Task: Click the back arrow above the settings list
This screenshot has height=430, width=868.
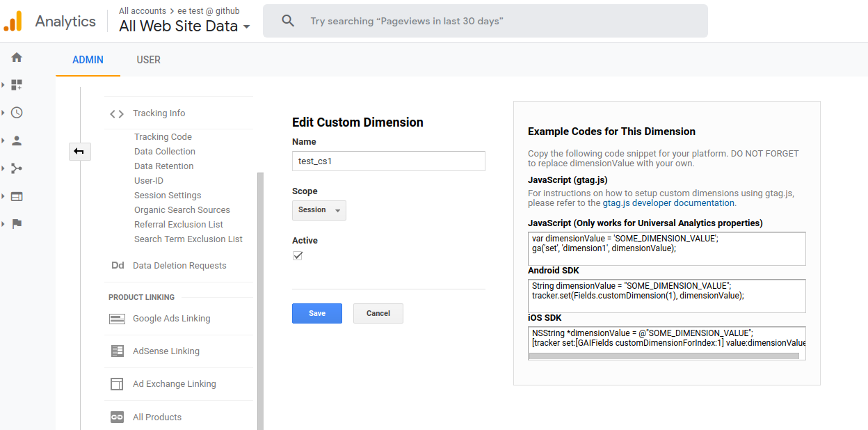Action: coord(79,151)
